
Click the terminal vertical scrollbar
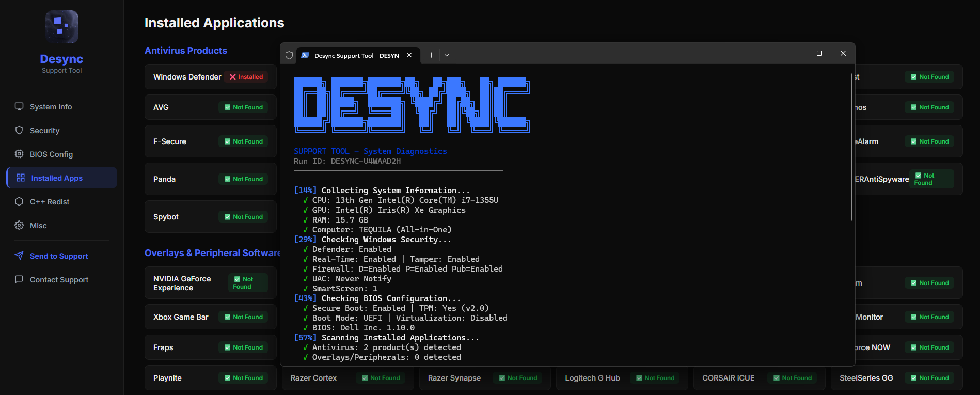852,147
